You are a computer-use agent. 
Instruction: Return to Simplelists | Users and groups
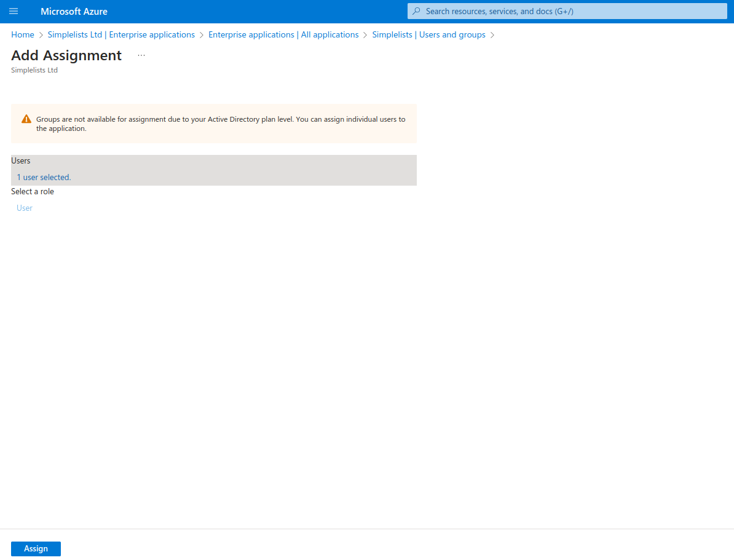(429, 34)
